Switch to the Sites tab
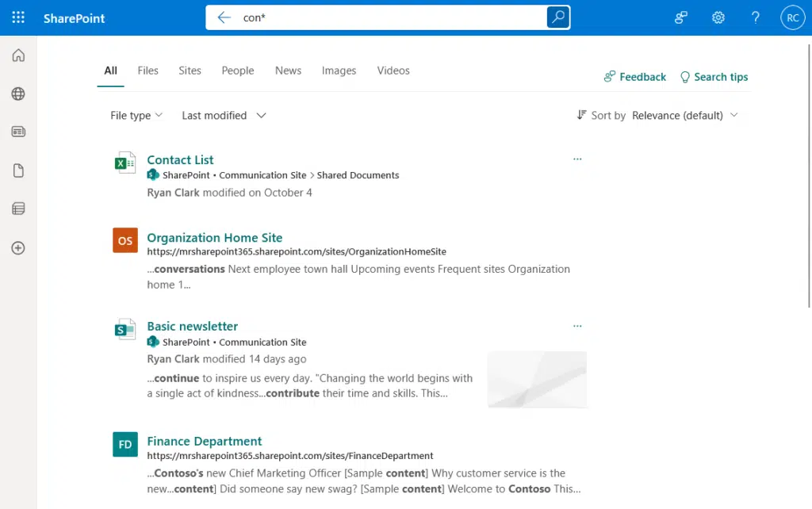Screen dimensions: 812x509 tap(190, 71)
